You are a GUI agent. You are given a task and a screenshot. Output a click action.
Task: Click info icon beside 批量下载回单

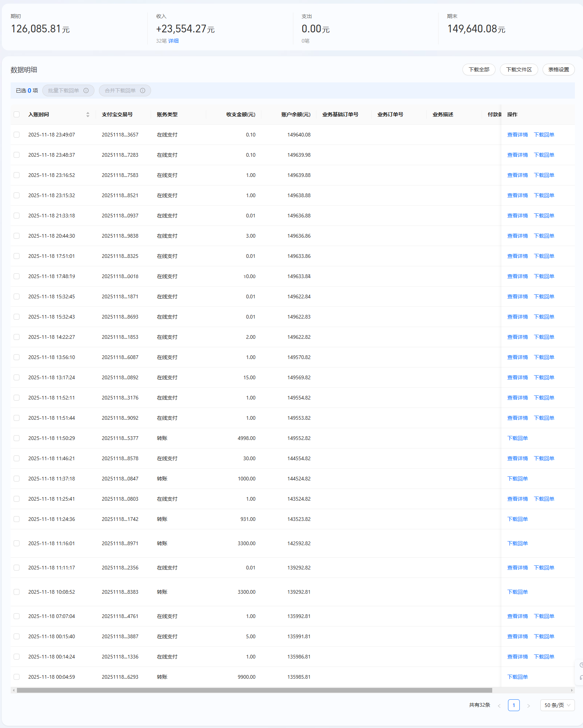(x=86, y=90)
